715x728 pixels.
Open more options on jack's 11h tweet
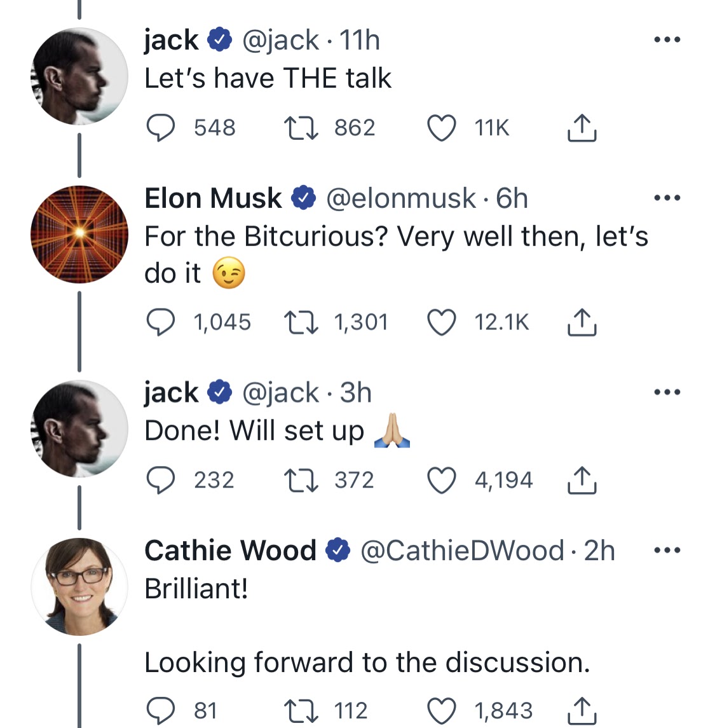(x=667, y=39)
